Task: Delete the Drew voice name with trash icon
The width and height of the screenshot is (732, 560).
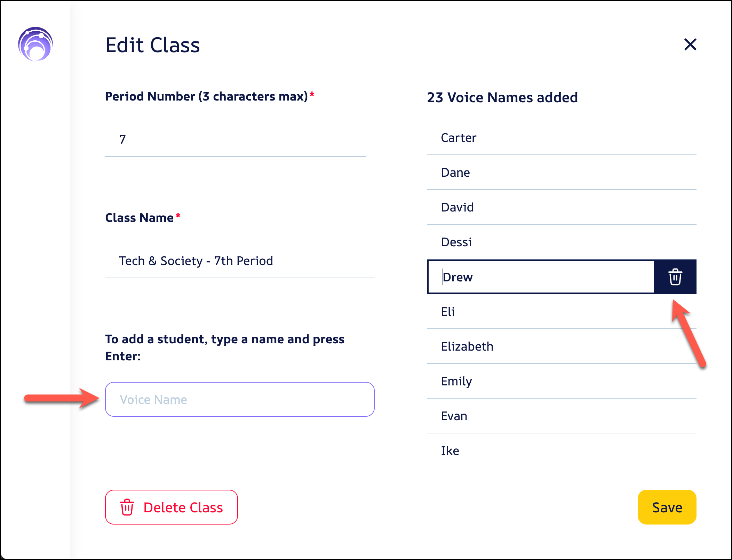Action: pos(675,277)
